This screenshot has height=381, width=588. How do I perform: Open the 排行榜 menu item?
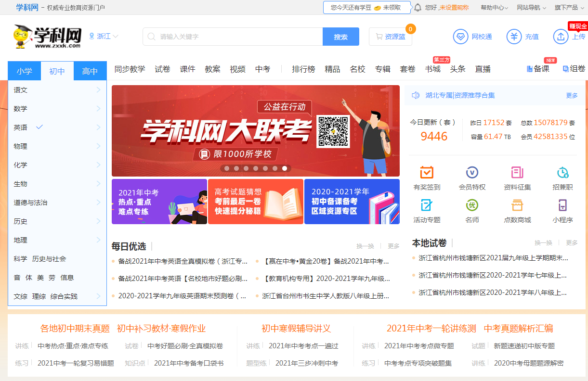pos(303,69)
